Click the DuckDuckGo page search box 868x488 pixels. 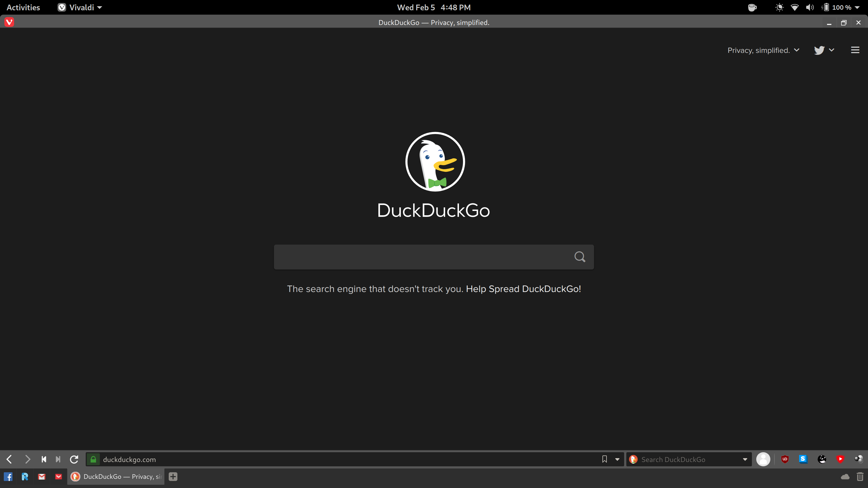tap(421, 257)
